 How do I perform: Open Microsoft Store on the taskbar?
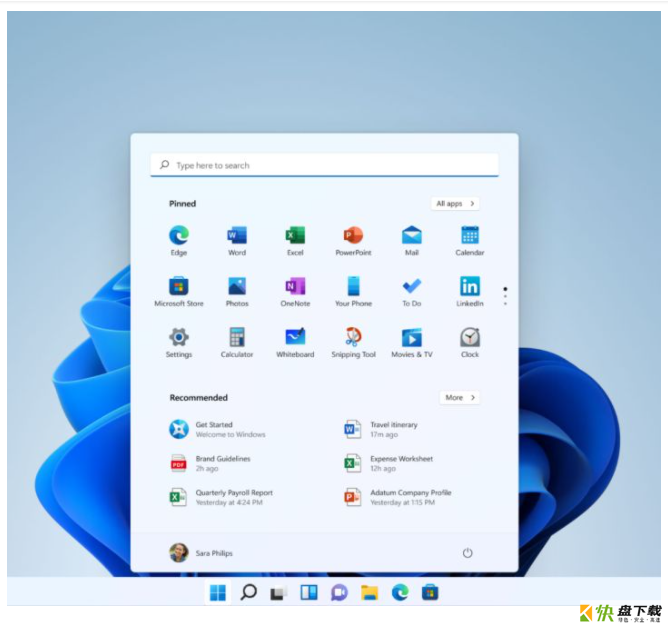tap(430, 592)
